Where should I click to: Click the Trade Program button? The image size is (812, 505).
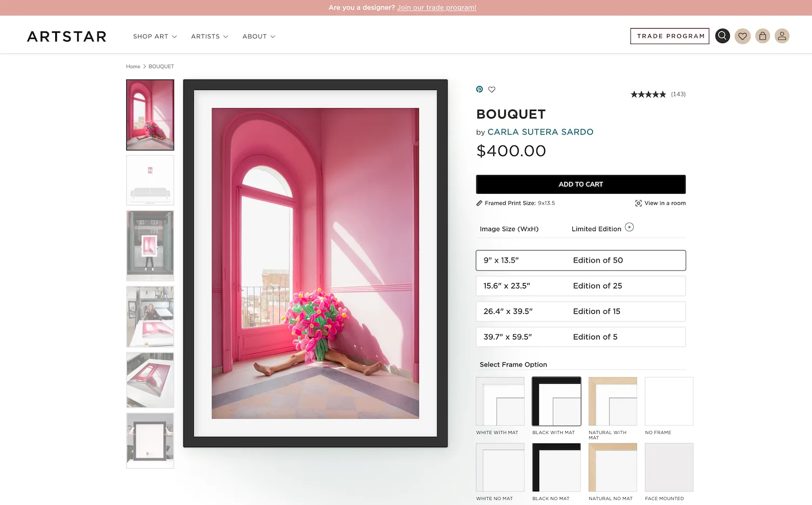tap(670, 36)
